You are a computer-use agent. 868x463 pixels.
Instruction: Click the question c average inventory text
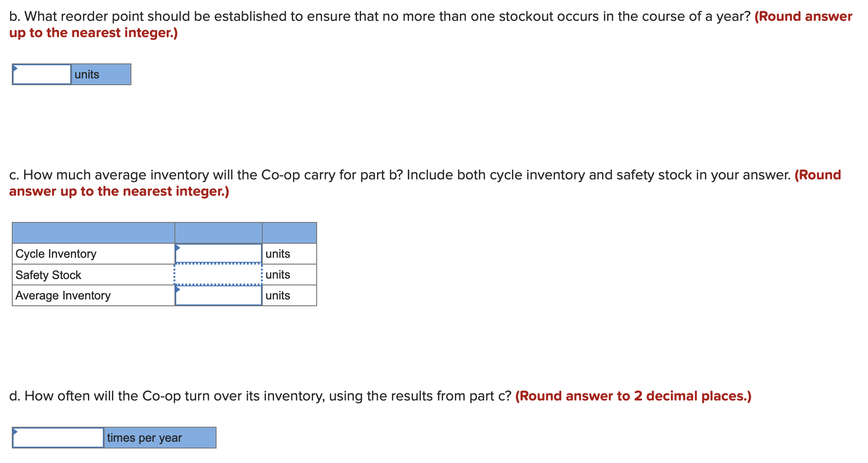400,175
